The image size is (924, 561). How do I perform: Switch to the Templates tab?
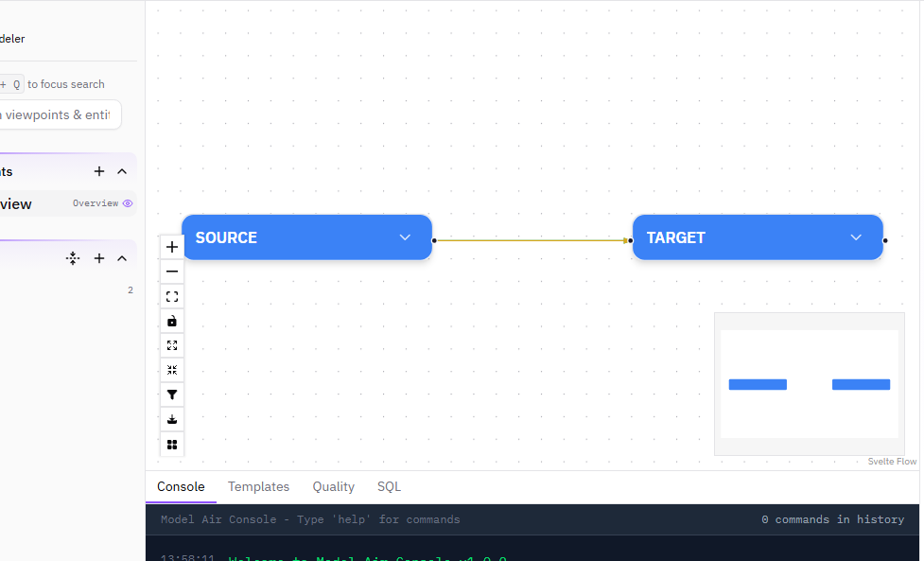tap(259, 487)
